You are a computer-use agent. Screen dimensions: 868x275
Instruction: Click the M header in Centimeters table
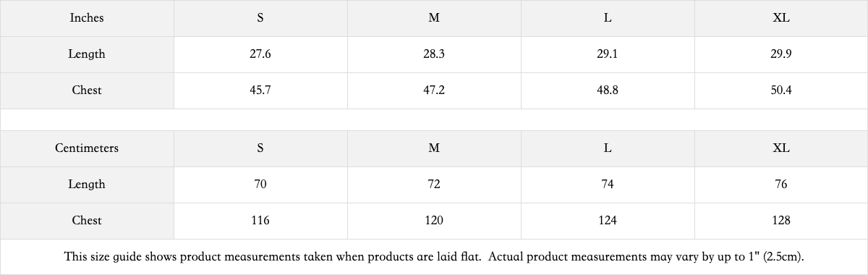pos(434,148)
